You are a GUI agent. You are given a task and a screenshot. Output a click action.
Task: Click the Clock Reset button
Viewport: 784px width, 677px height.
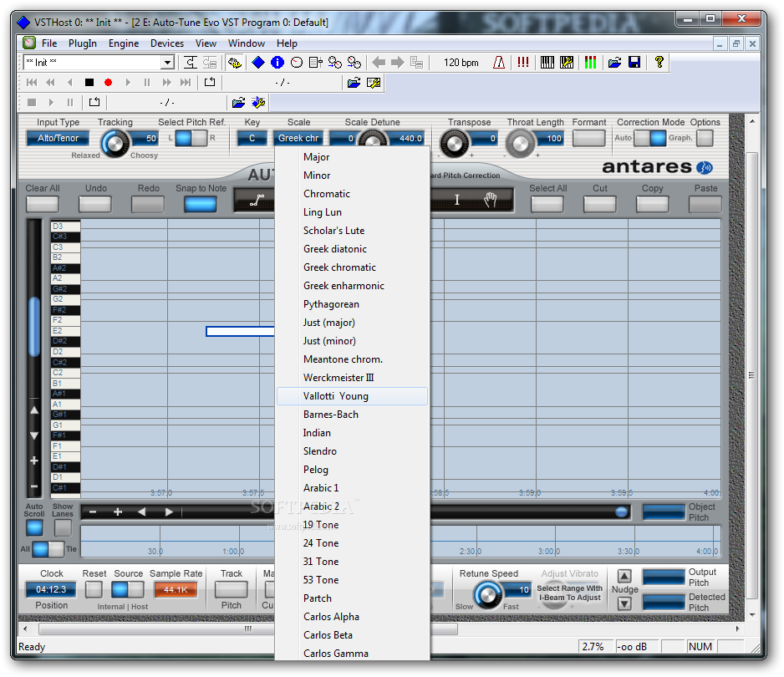tap(94, 590)
